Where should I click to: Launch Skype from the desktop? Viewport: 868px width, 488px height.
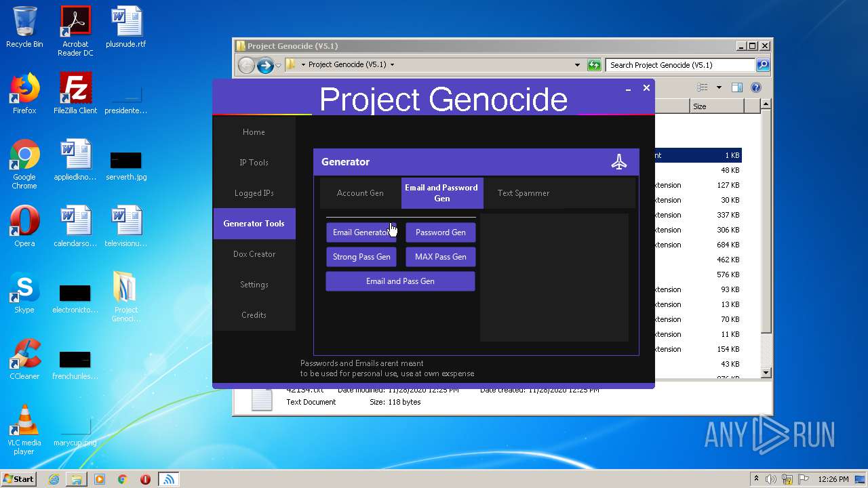(x=24, y=293)
